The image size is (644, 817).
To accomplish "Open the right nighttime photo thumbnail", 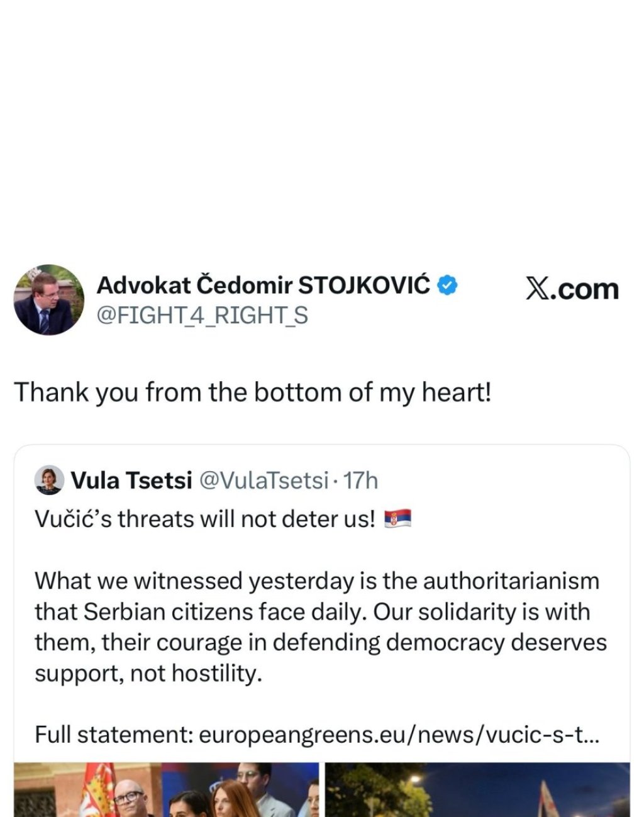I will coord(477,790).
